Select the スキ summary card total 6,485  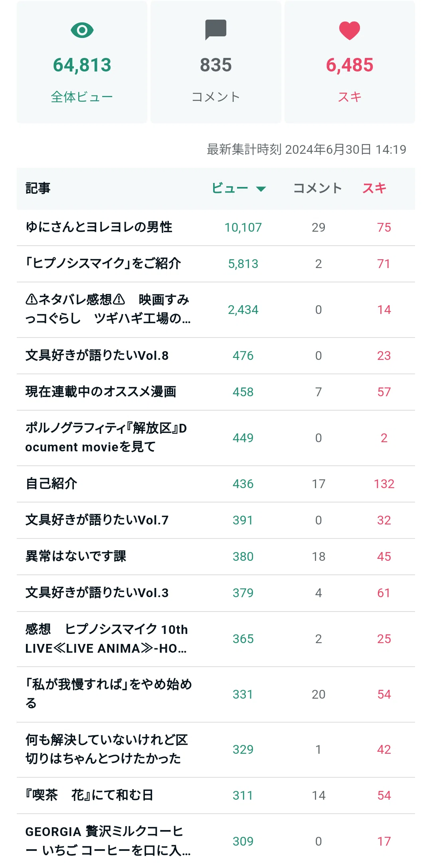350,65
